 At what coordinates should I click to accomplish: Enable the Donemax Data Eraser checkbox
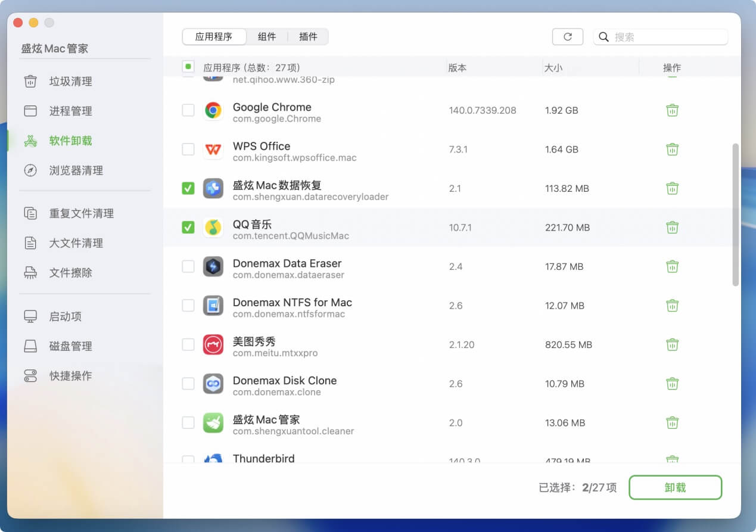(x=188, y=266)
